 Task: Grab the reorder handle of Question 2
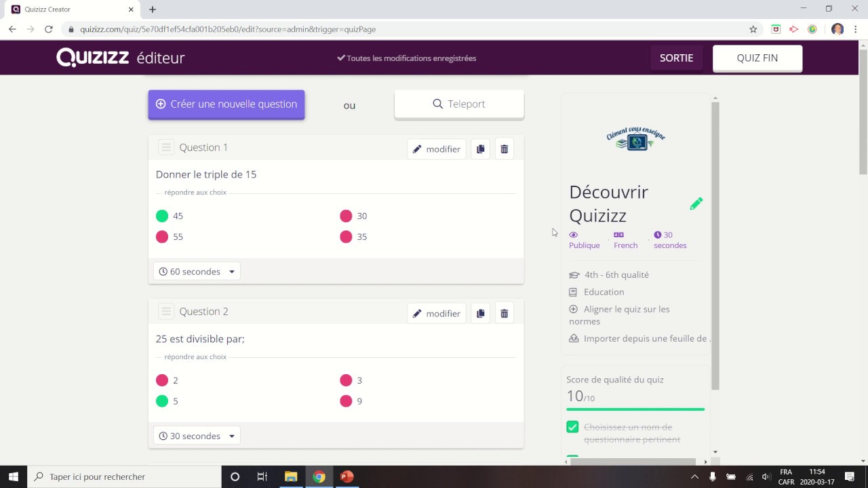pyautogui.click(x=166, y=311)
